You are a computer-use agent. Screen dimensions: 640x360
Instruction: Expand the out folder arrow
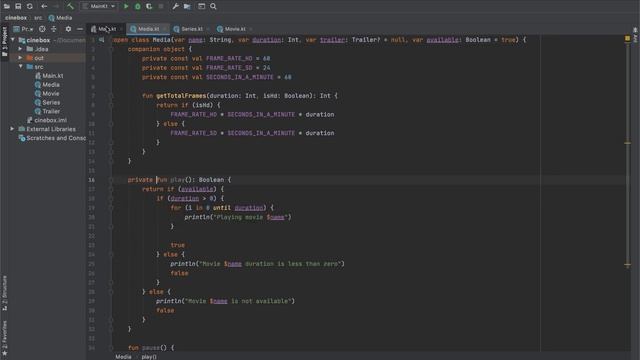click(x=20, y=58)
